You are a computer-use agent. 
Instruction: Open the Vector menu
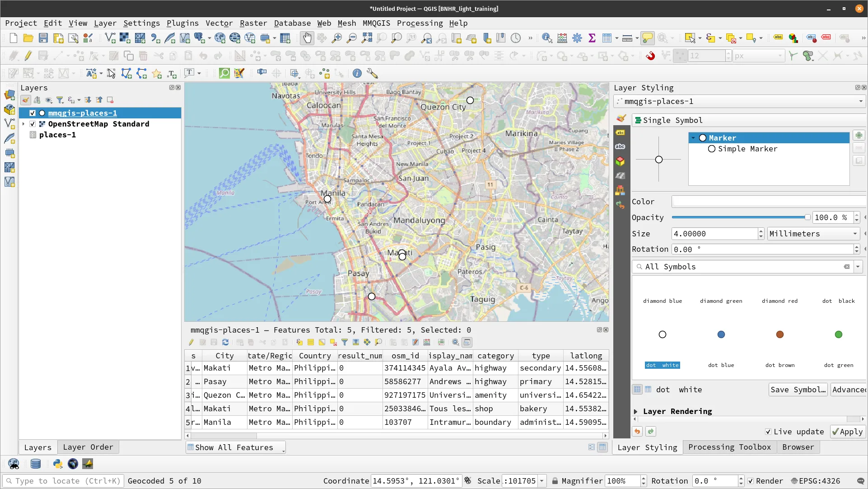pyautogui.click(x=219, y=23)
